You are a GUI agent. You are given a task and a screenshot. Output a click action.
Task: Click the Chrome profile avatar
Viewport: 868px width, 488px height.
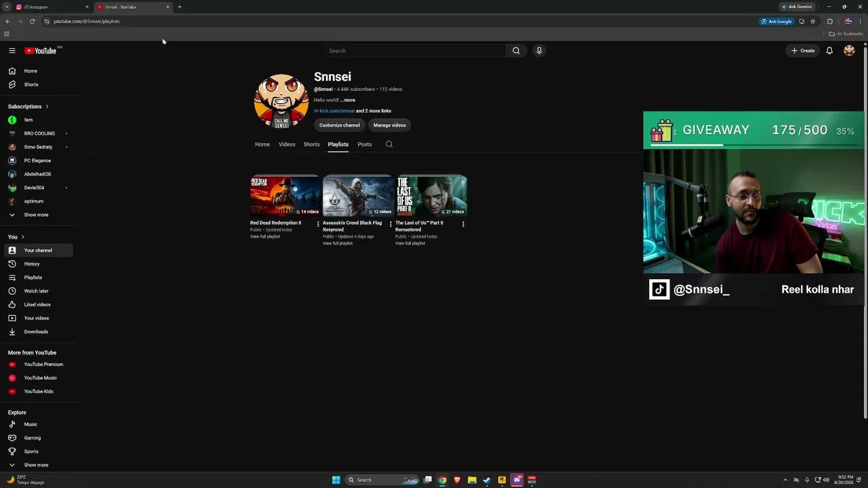click(848, 21)
